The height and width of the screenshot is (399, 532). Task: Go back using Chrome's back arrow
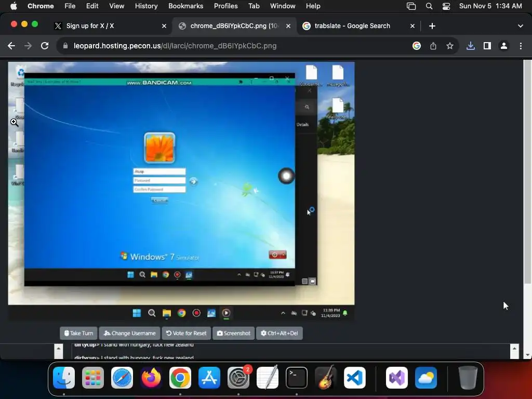pos(11,46)
